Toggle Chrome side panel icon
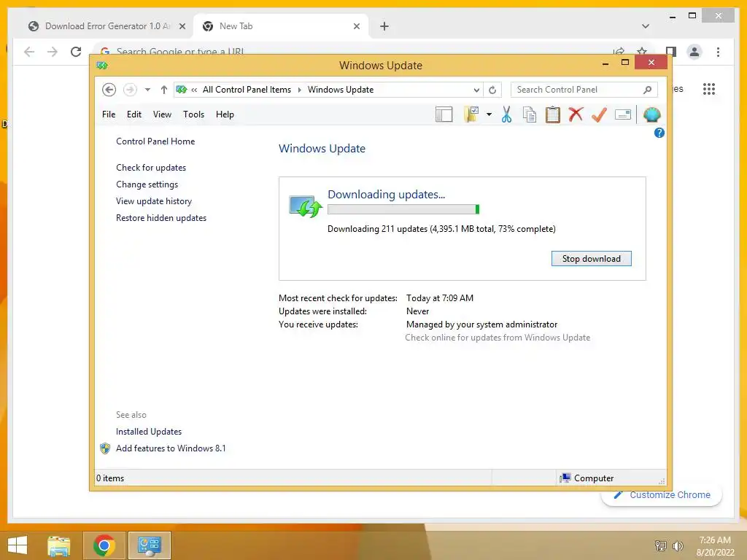Screen dimensions: 747x560 tap(671, 52)
